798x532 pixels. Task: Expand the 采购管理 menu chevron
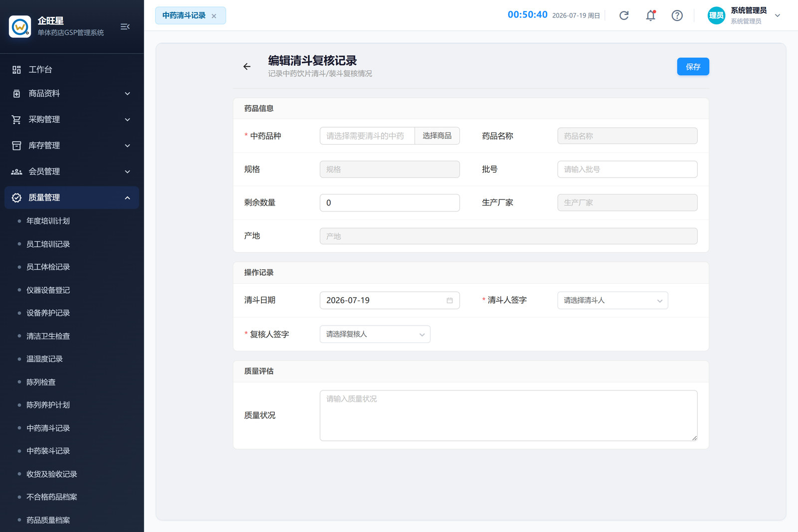(127, 120)
